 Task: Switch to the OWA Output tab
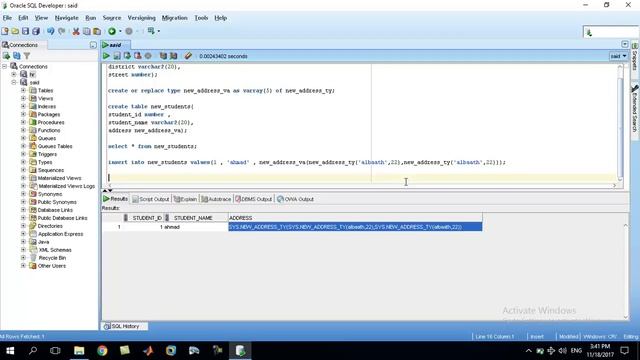pos(295,199)
